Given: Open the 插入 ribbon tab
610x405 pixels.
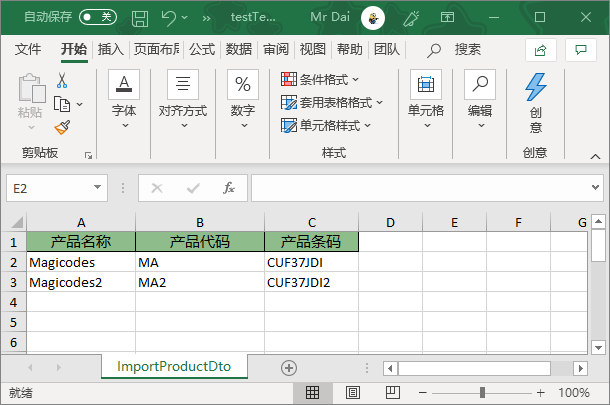Looking at the screenshot, I should (x=111, y=49).
